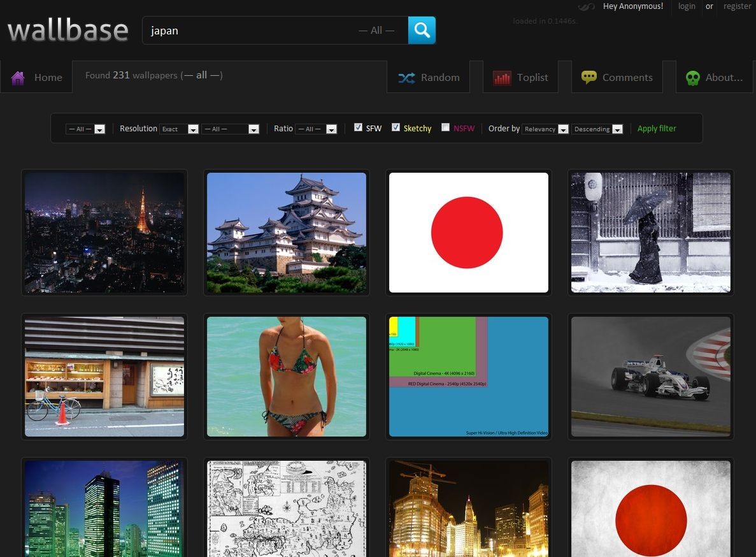Open the black-and-white old map thumbnail
756x557 pixels.
(287, 509)
